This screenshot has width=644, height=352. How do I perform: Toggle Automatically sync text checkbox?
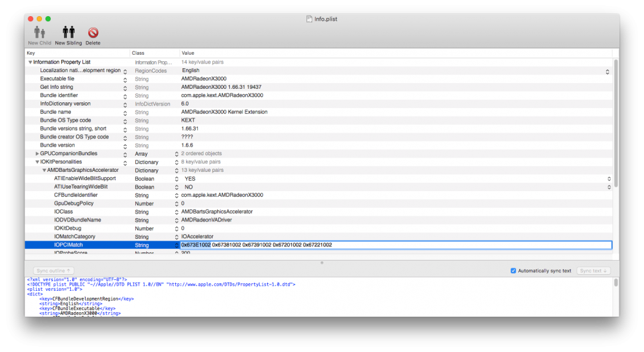tap(513, 271)
